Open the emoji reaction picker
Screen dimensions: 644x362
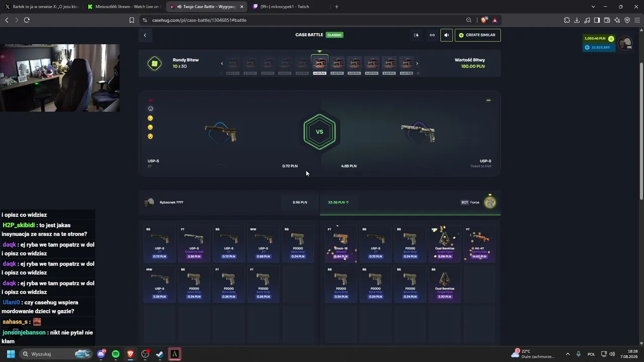click(150, 109)
